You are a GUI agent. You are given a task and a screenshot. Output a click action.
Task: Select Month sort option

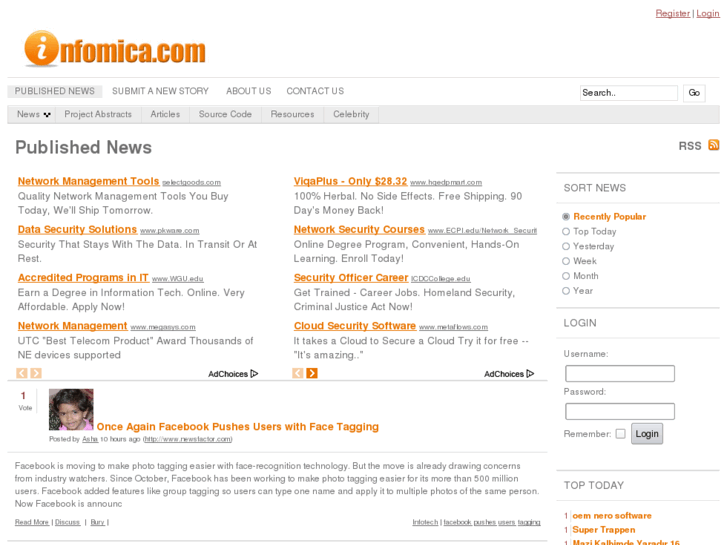566,276
